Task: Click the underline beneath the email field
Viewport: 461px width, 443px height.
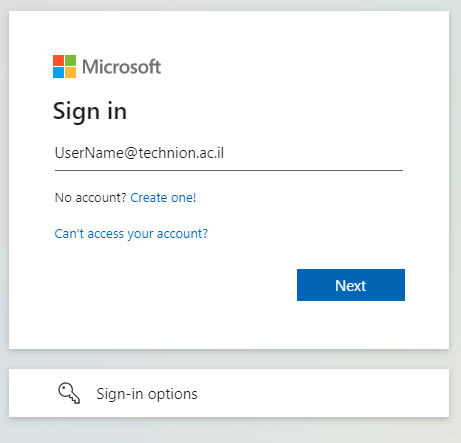Action: 229,170
